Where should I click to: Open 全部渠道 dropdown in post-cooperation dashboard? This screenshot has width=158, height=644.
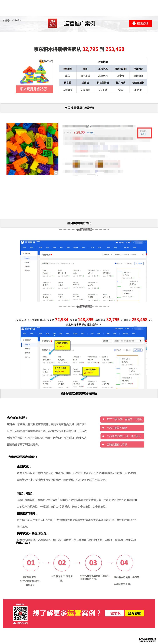(106, 341)
